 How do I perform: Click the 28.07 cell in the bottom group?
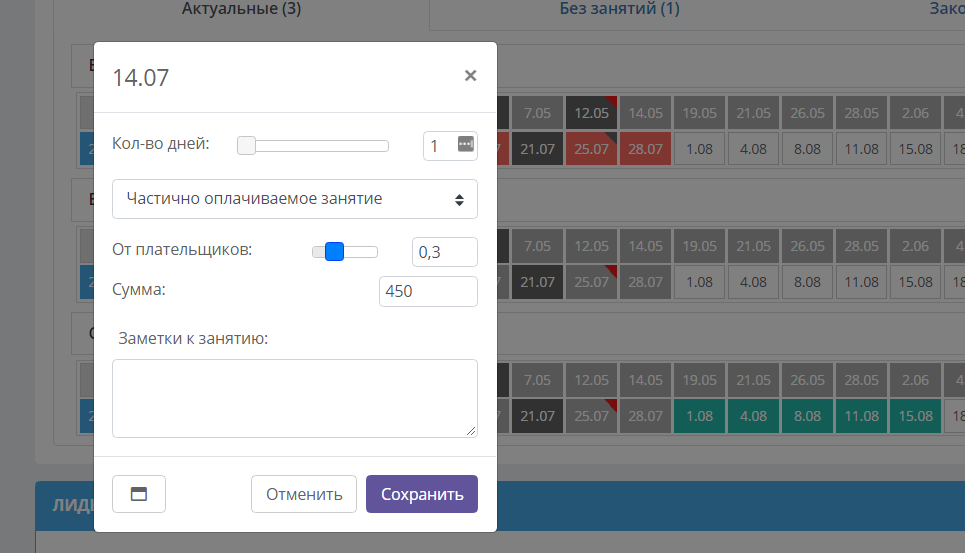(646, 416)
